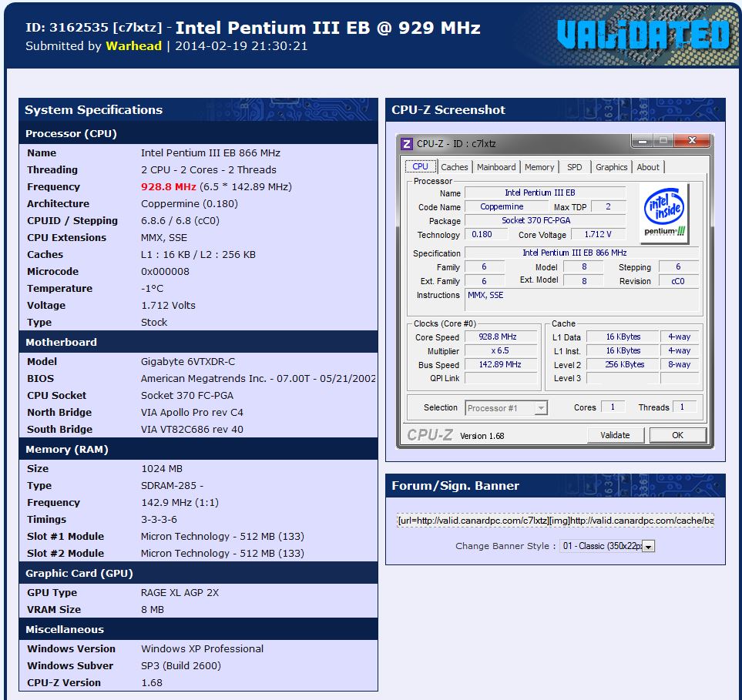Click the Gigabyte 6VTXDR-C model value
Screen dimensions: 742x700
pyautogui.click(x=188, y=362)
